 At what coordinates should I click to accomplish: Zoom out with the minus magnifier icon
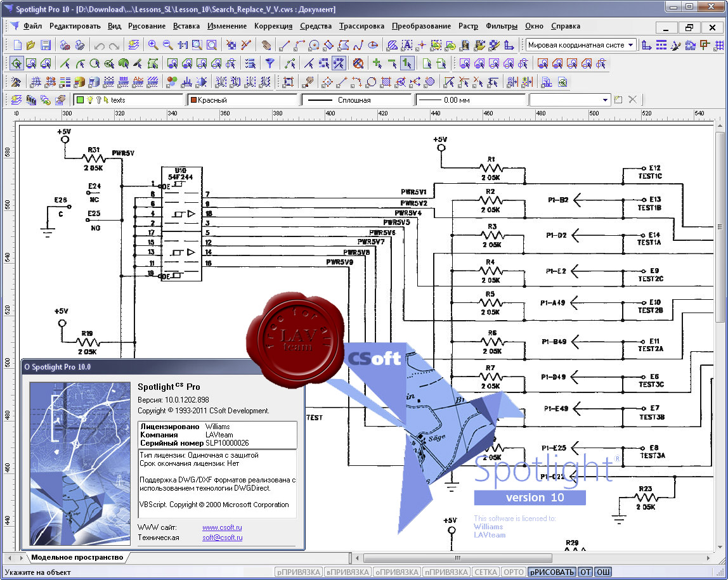(167, 45)
